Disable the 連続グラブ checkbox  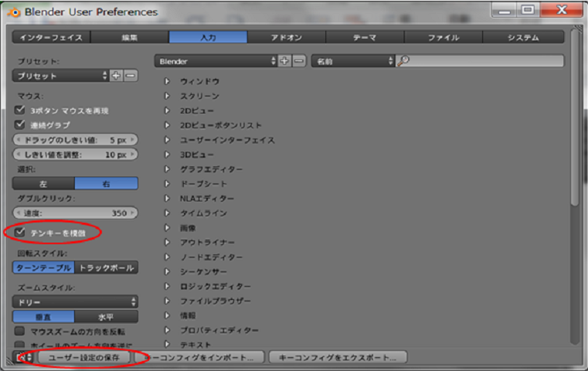(21, 124)
